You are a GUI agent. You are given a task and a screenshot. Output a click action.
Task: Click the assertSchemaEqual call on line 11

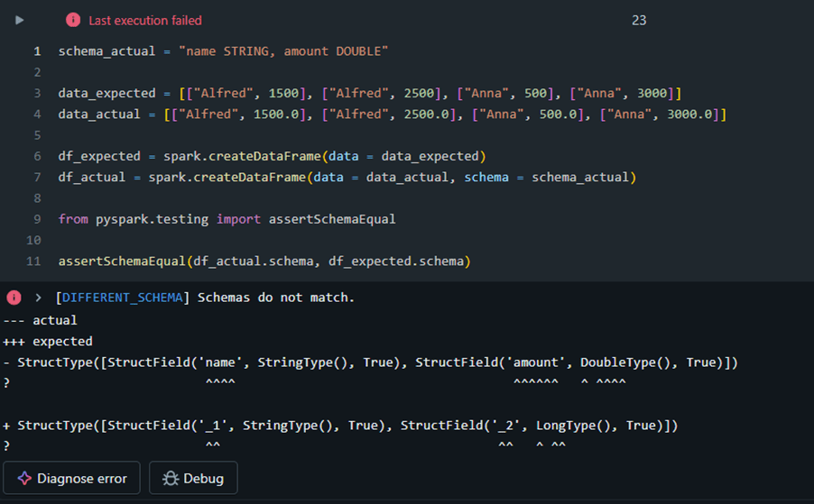click(262, 261)
